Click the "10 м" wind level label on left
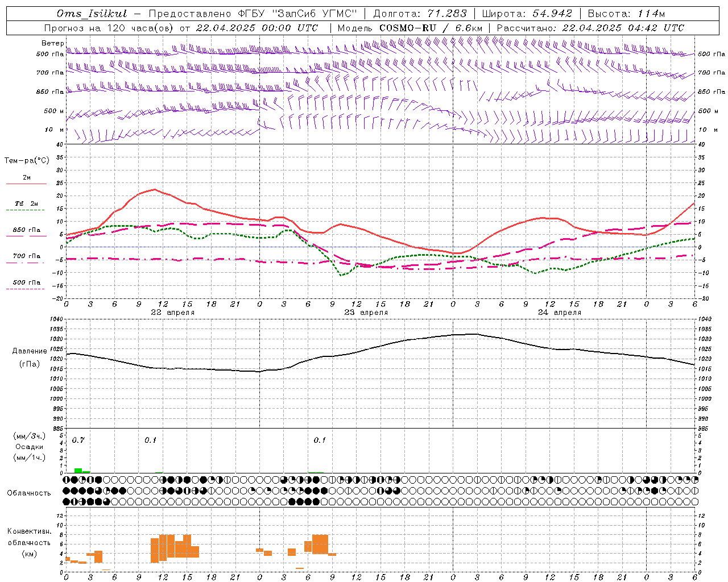The width and height of the screenshot is (728, 582). [54, 130]
